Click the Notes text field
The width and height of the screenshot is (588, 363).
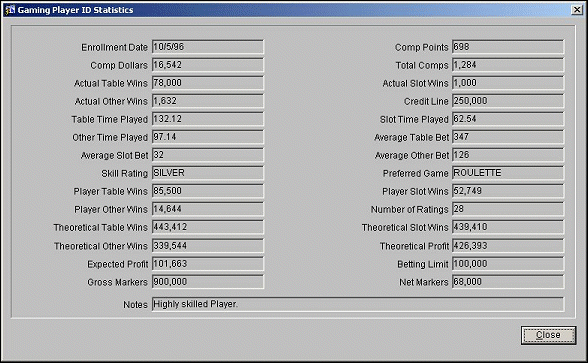(358, 304)
